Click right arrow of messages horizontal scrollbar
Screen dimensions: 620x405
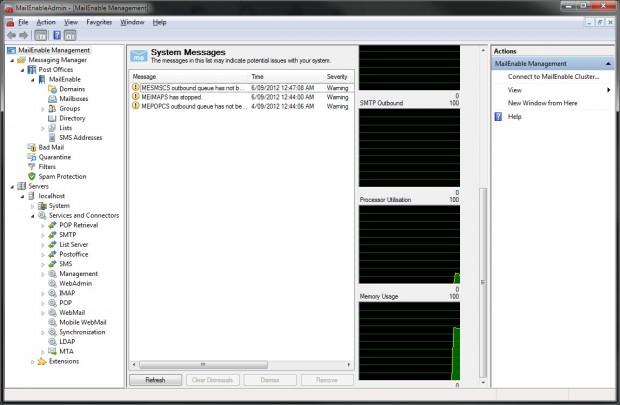tap(349, 364)
